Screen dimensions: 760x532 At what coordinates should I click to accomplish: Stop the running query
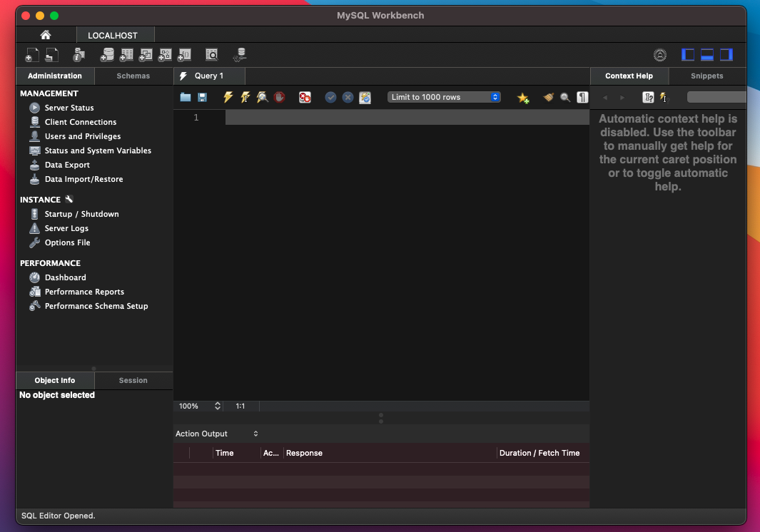pyautogui.click(x=279, y=98)
